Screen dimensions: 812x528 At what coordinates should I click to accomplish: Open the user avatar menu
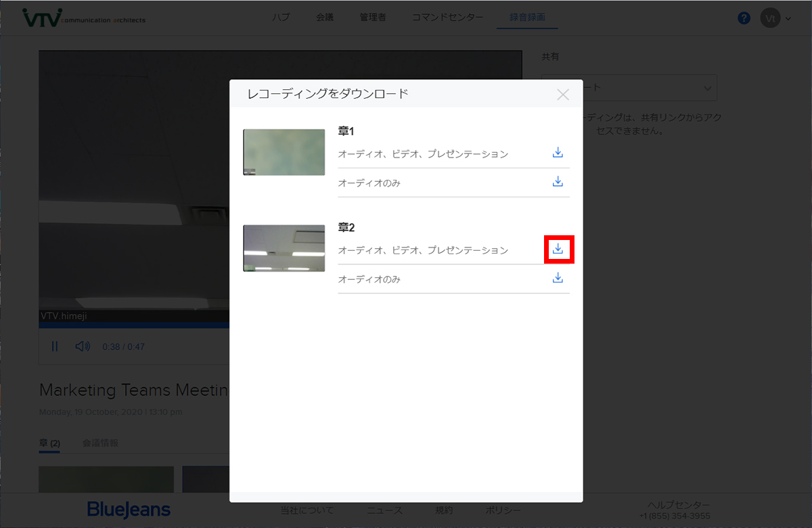[775, 18]
